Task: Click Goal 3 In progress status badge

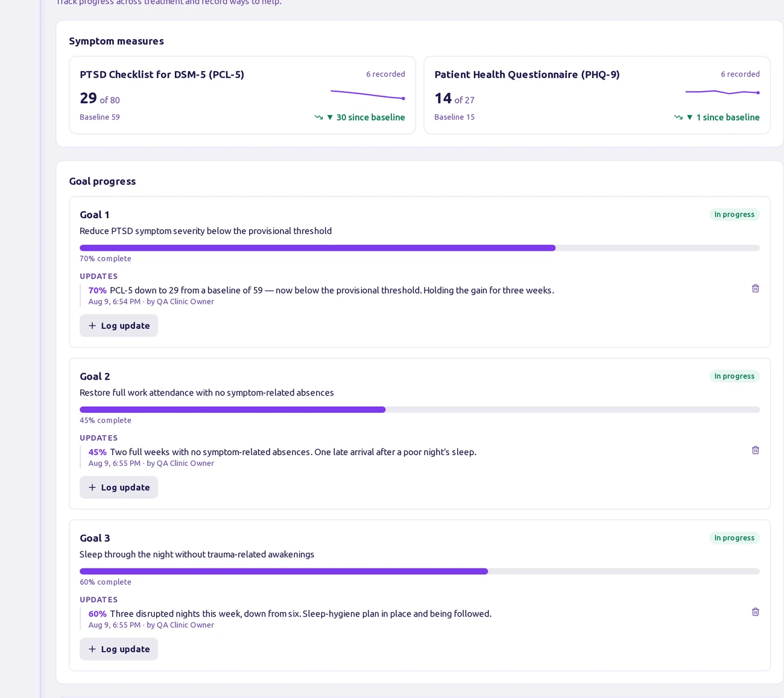Action: (734, 538)
